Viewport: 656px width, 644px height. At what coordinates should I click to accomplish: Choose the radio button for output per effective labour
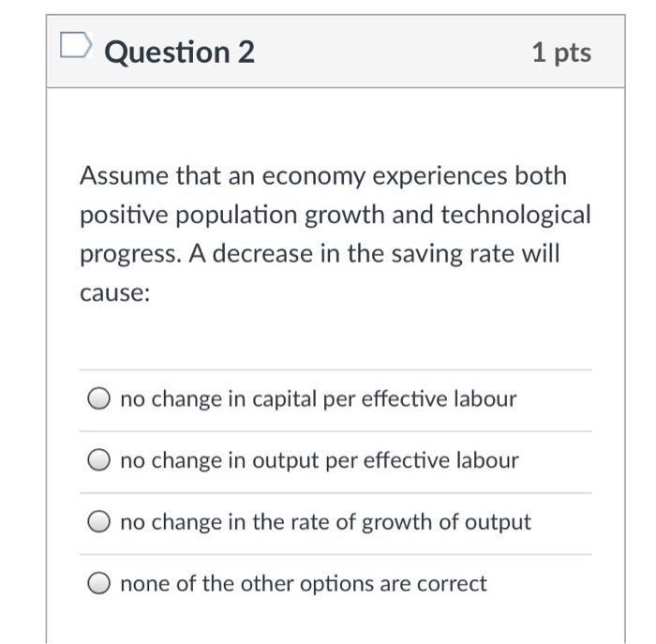click(x=99, y=459)
